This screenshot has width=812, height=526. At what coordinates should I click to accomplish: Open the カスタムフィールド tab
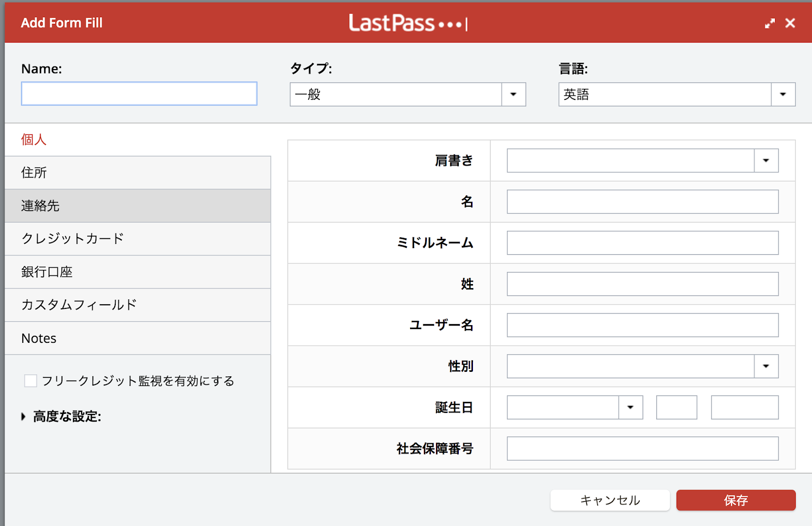point(138,305)
